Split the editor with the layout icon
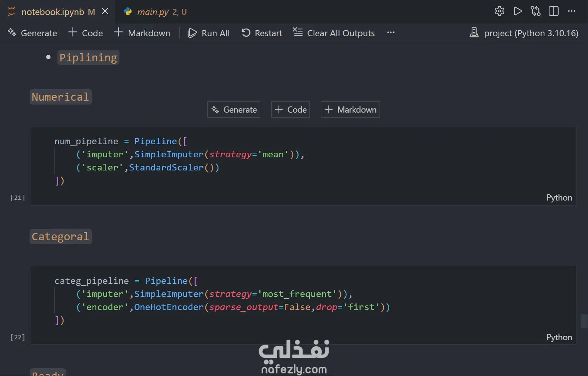This screenshot has height=376, width=588. coord(554,11)
